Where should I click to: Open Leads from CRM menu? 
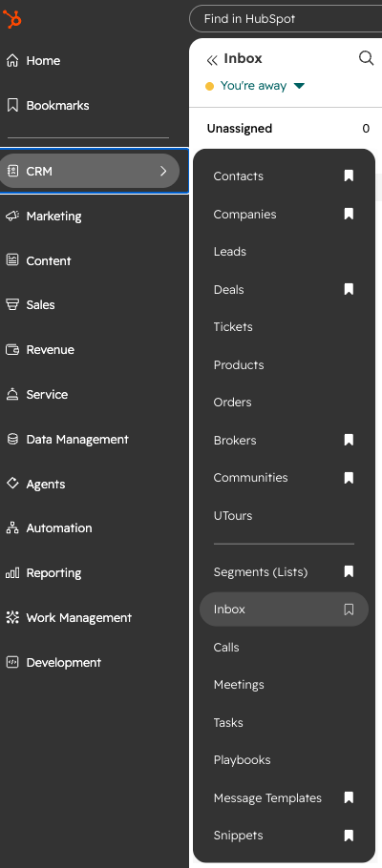click(x=229, y=251)
